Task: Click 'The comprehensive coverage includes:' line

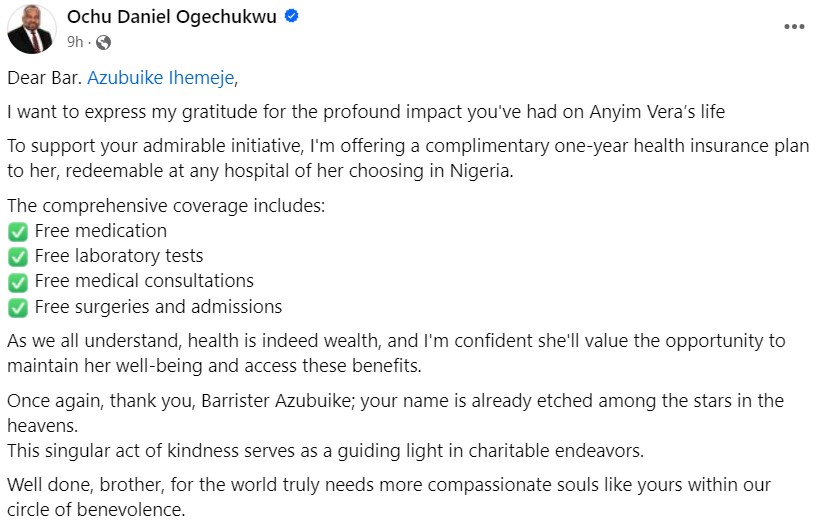Action: 166,205
